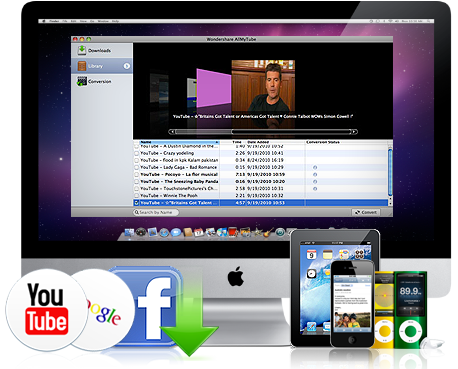This screenshot has height=369, width=458.
Task: Select 'YouTube - flood in kpk Kalam pakistan' row
Action: coord(261,160)
